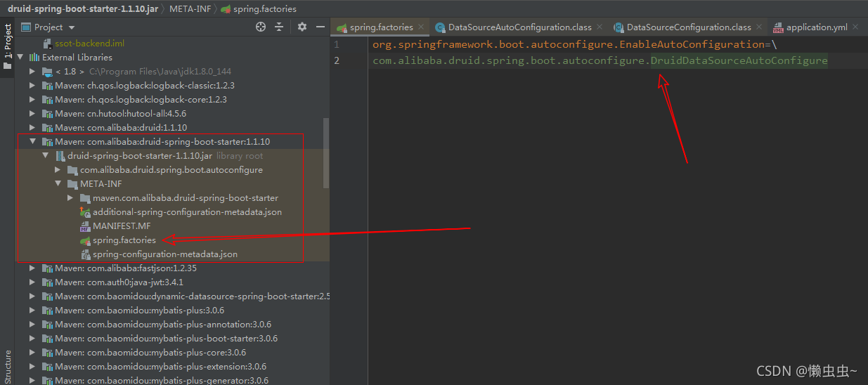Switch to spring.factories editor tab
This screenshot has width=868, height=385.
[x=382, y=27]
